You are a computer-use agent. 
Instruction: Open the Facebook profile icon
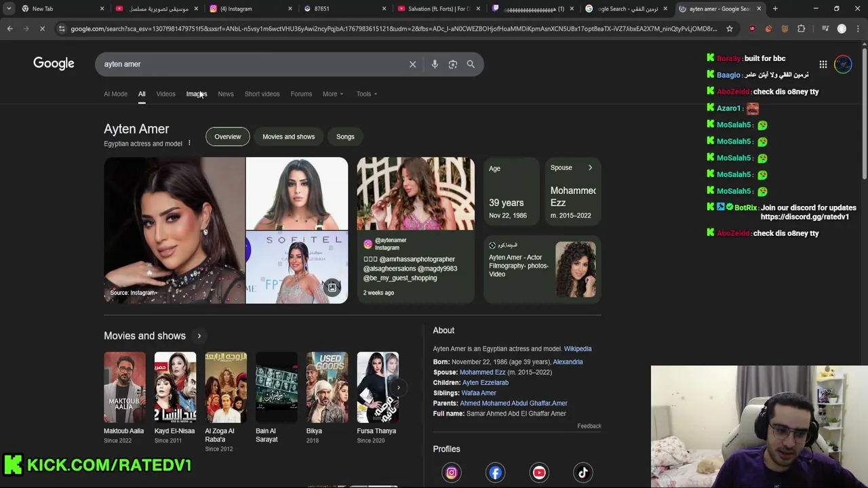tap(496, 472)
